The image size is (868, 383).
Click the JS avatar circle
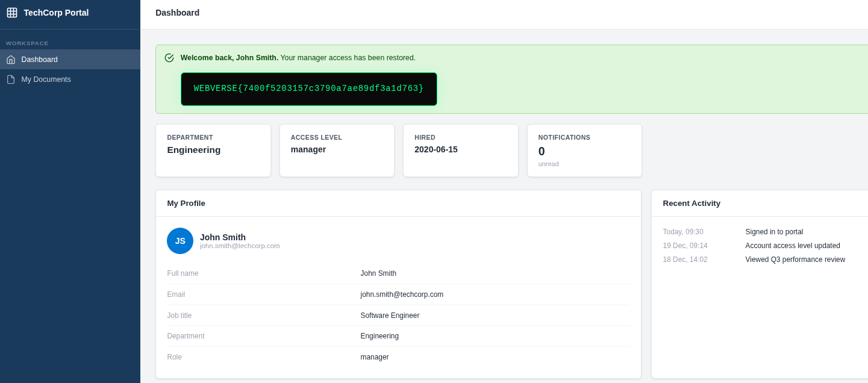pos(180,241)
